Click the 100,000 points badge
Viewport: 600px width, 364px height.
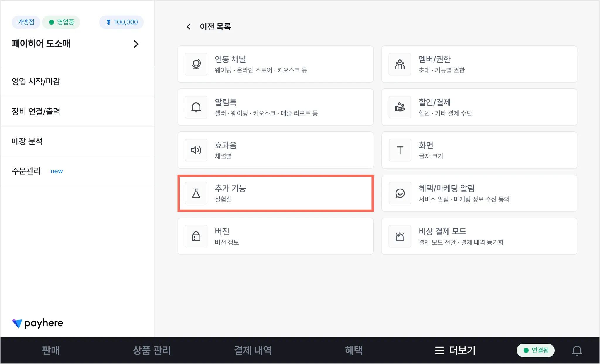pyautogui.click(x=122, y=22)
